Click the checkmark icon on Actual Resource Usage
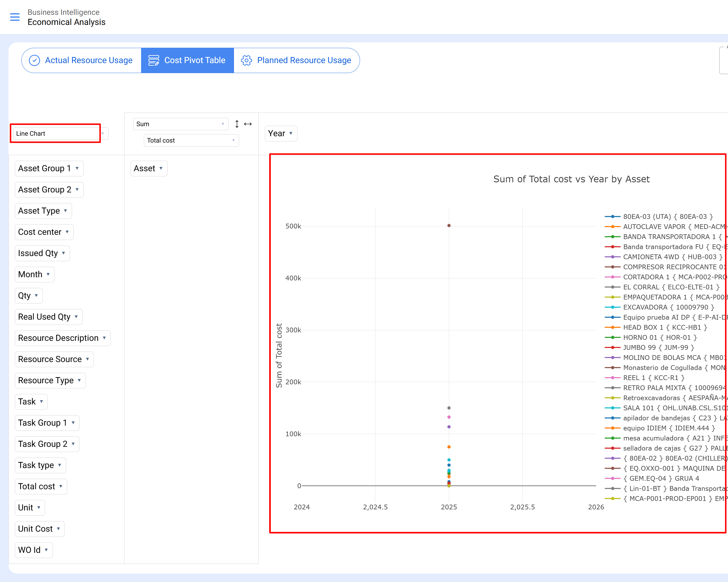 [x=34, y=60]
